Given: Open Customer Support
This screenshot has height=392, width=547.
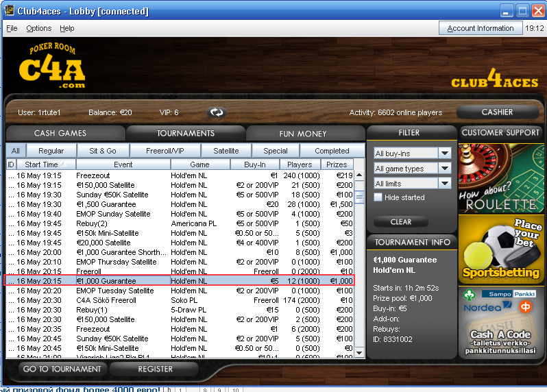Looking at the screenshot, I should [500, 132].
